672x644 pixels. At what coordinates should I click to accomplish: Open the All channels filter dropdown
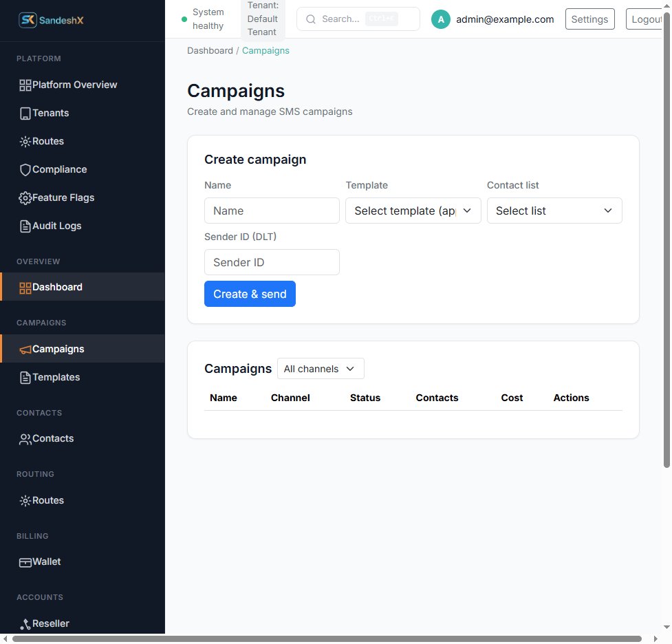point(321,369)
